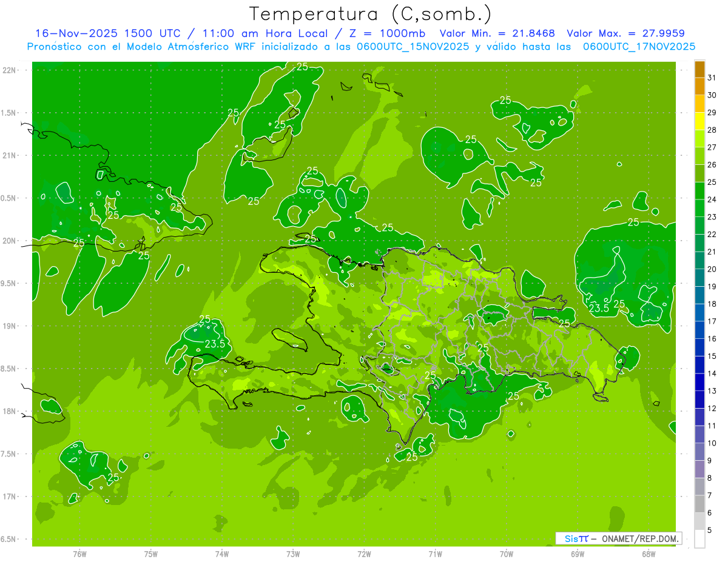Click the orange colorbar segment above 31
Screen dimensions: 728x562
pos(699,69)
